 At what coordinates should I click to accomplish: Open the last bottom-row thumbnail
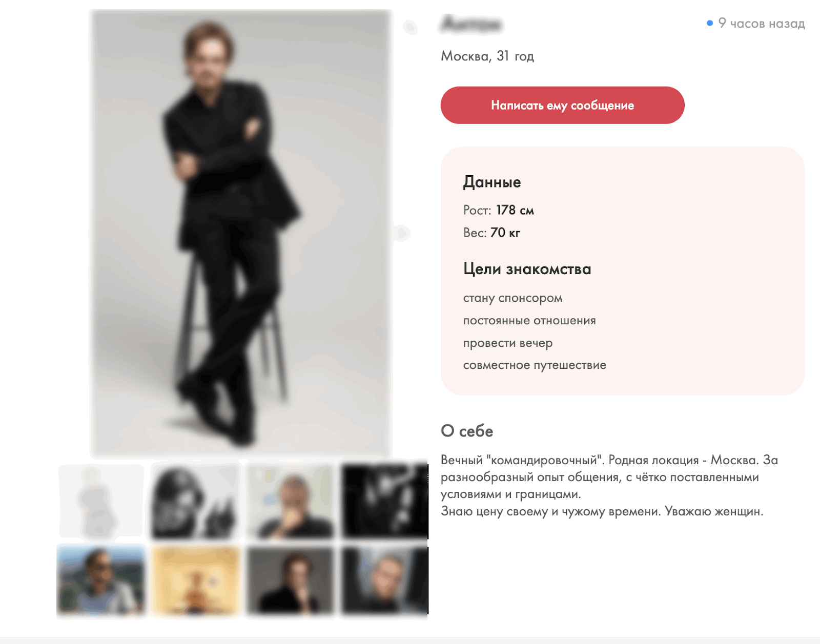click(x=385, y=580)
